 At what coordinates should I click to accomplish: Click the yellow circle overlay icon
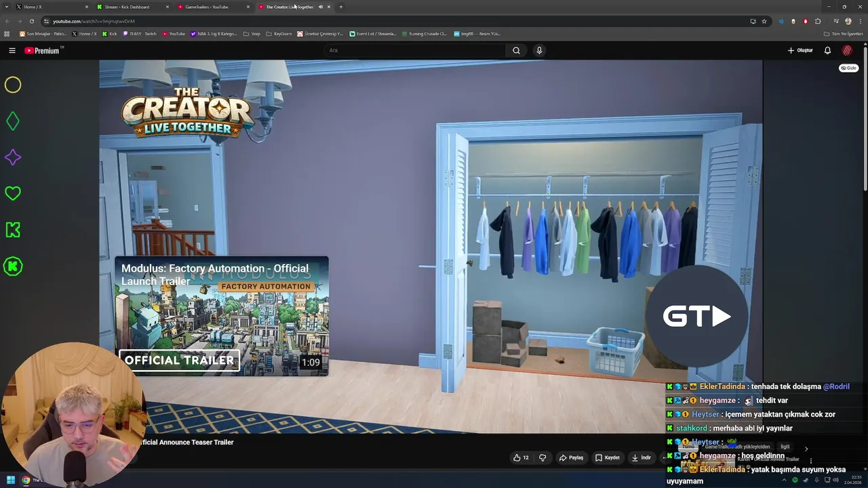point(13,85)
